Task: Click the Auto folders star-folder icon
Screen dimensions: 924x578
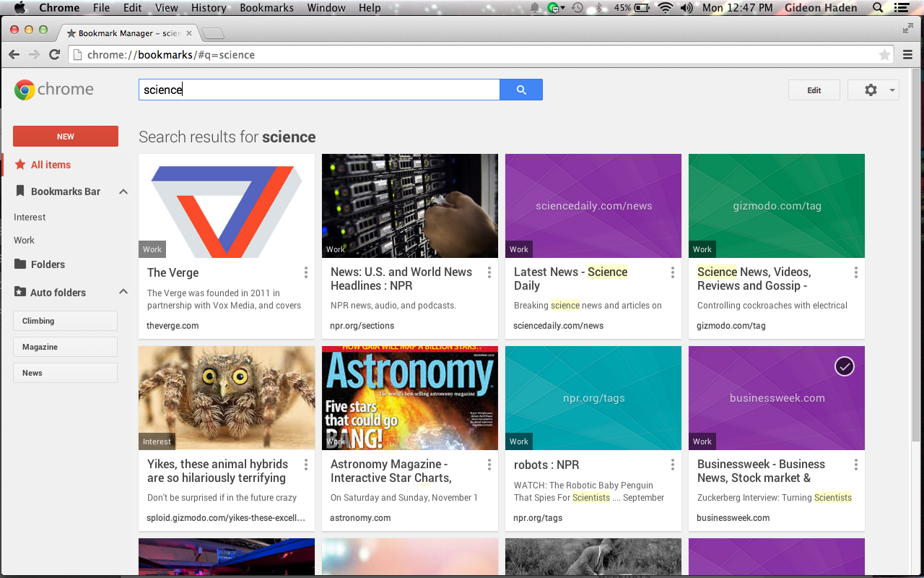Action: 20,292
